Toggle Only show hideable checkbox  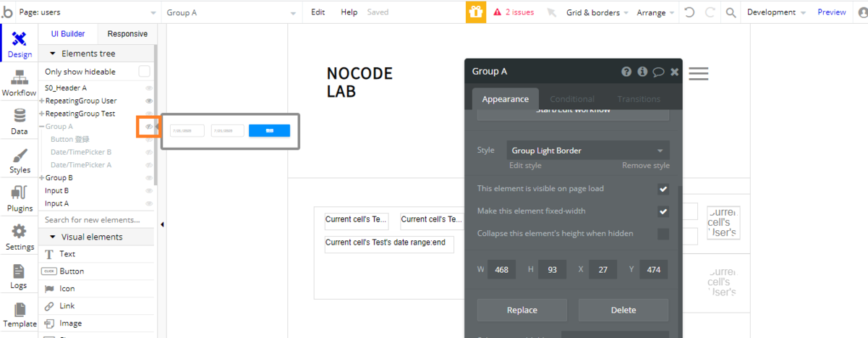pos(145,72)
